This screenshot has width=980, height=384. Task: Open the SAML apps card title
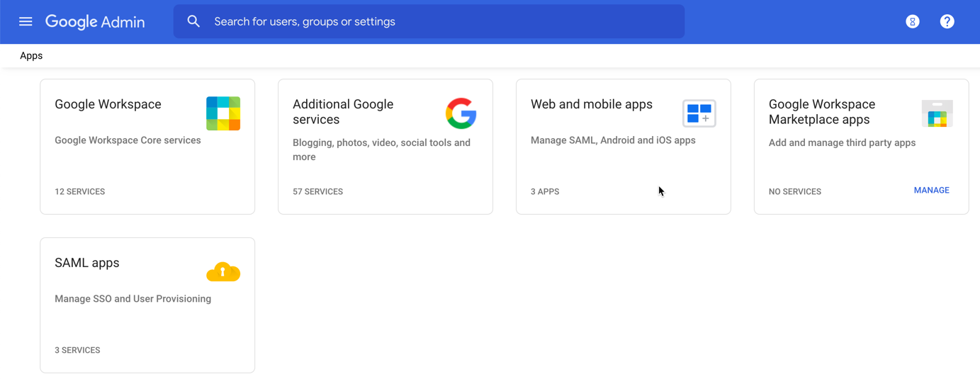[87, 263]
